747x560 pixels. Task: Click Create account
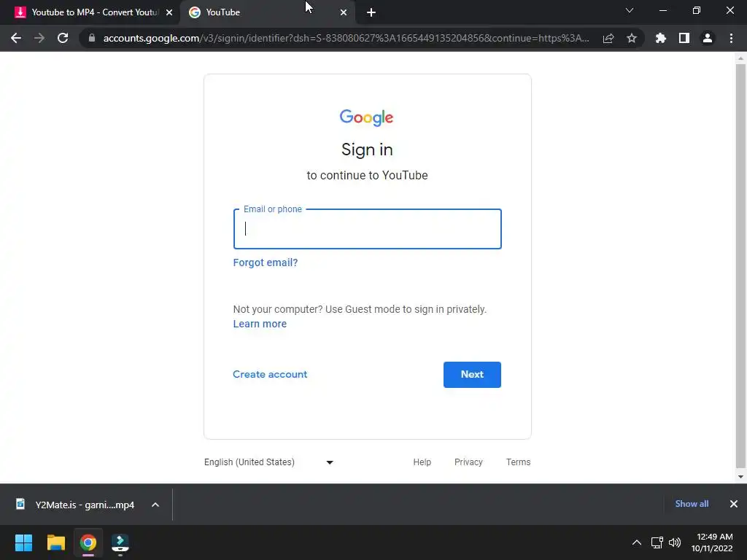pyautogui.click(x=270, y=374)
